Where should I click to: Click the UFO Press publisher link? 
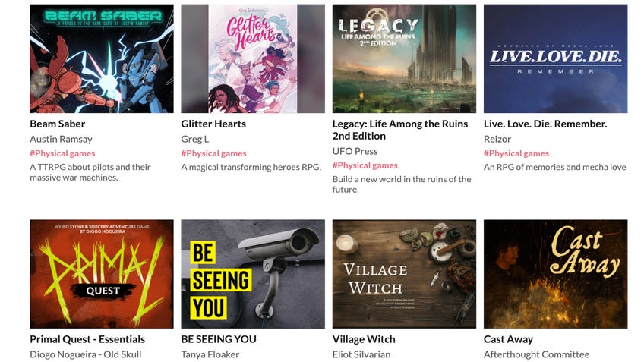[355, 151]
